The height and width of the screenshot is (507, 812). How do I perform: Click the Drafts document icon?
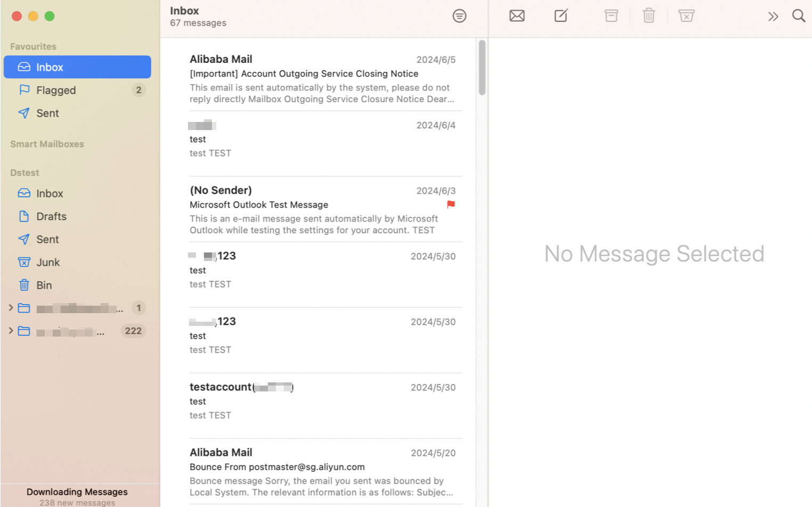[x=24, y=216]
